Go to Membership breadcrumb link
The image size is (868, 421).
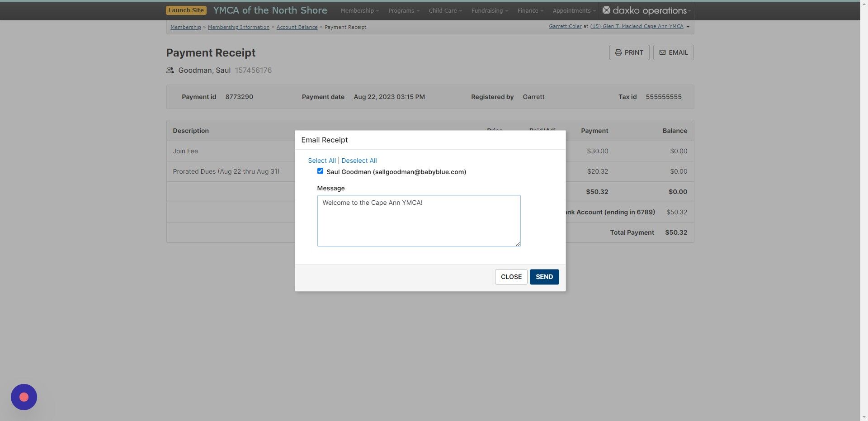[x=186, y=27]
